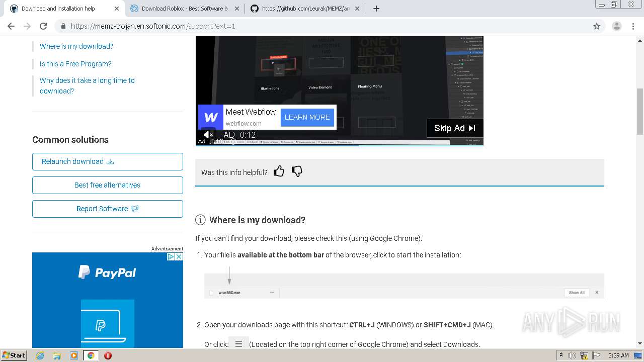This screenshot has height=362, width=644.
Task: Unmute the video ad speaker icon
Action: click(208, 135)
